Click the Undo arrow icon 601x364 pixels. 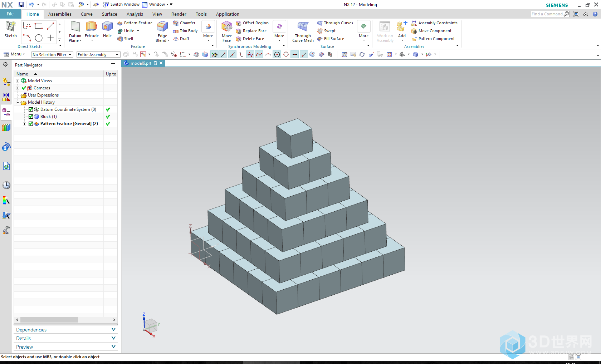(31, 5)
